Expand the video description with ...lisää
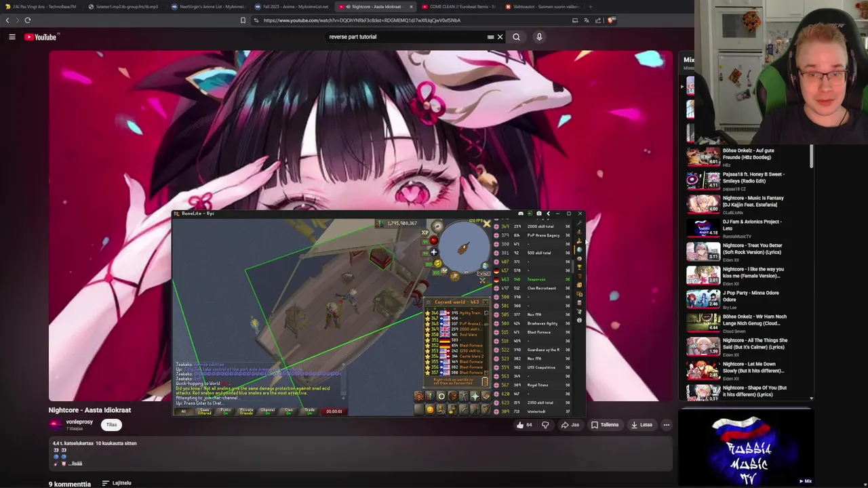Viewport: 868px width, 488px height. click(75, 464)
